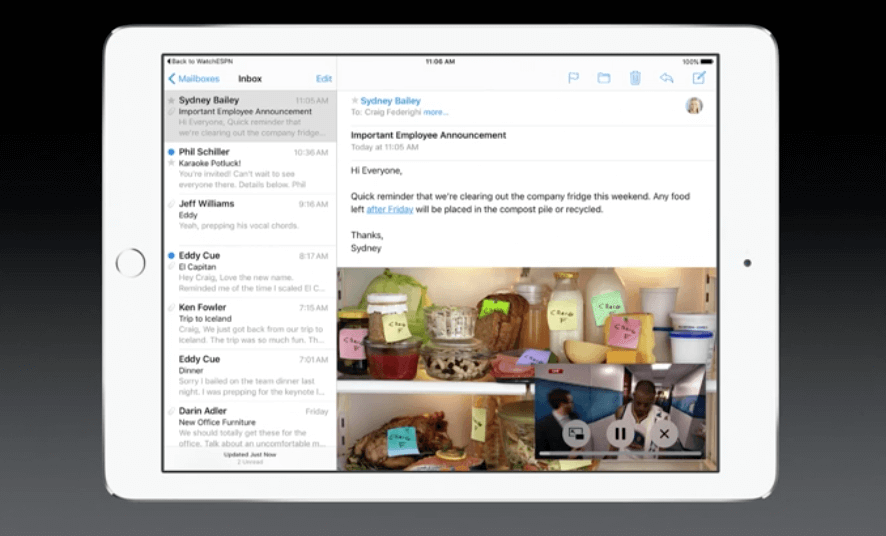The image size is (886, 536).
Task: Open the Move to folder icon
Action: pyautogui.click(x=604, y=77)
